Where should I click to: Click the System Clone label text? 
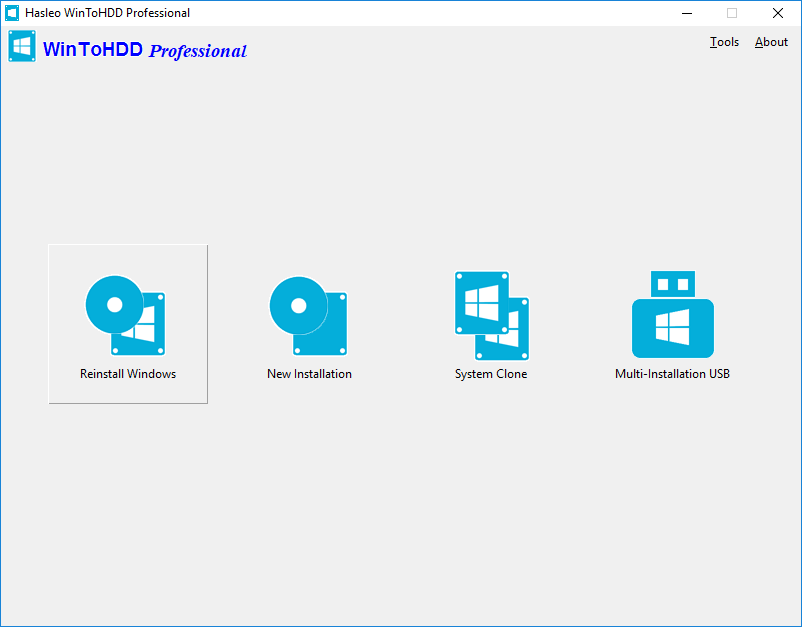pos(490,373)
